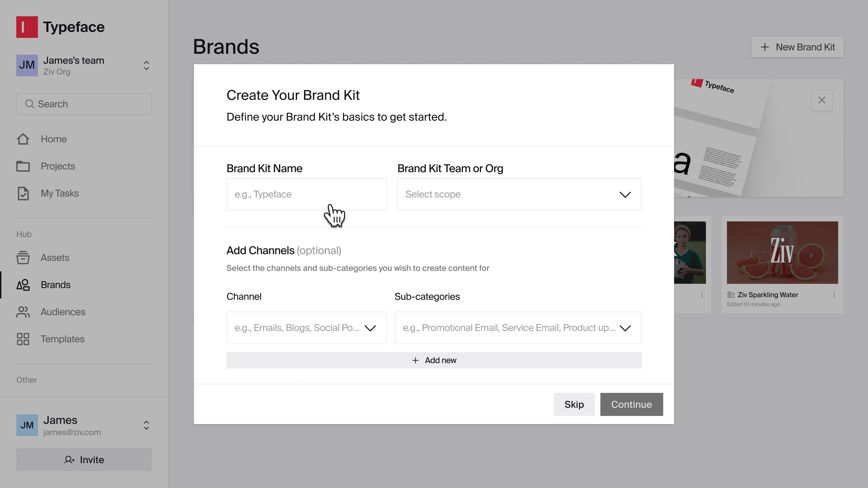Click Continue to proceed
This screenshot has width=868, height=488.
coord(632,404)
